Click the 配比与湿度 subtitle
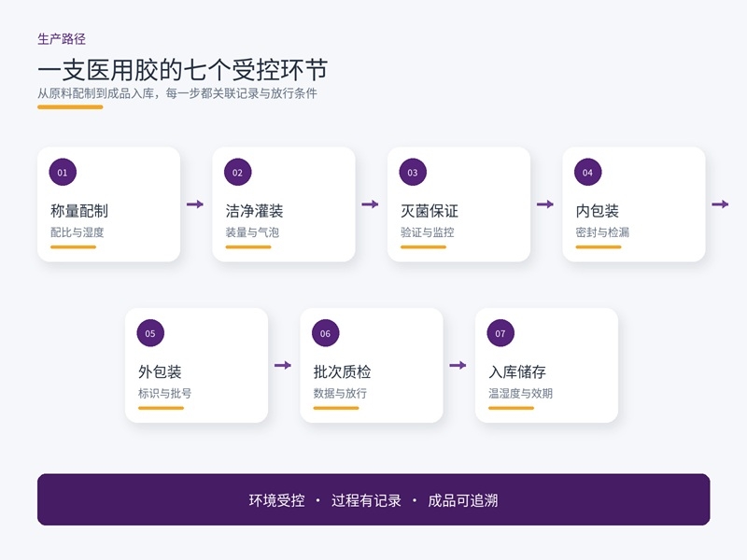The width and height of the screenshot is (747, 560). [x=78, y=232]
